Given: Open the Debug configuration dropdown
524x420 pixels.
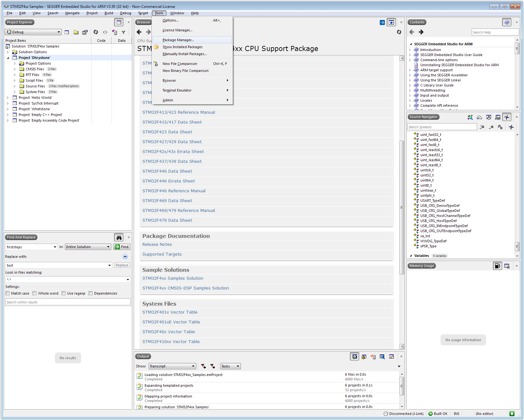Looking at the screenshot, I should pos(33,32).
